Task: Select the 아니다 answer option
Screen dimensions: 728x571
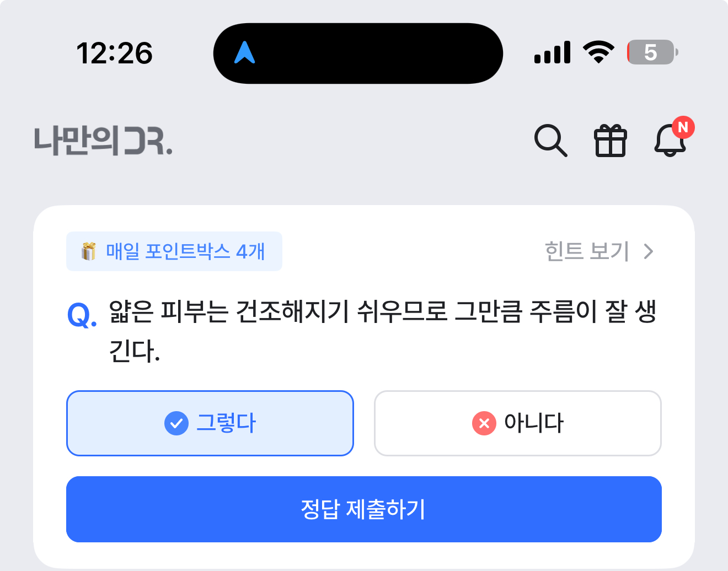Action: pos(518,423)
